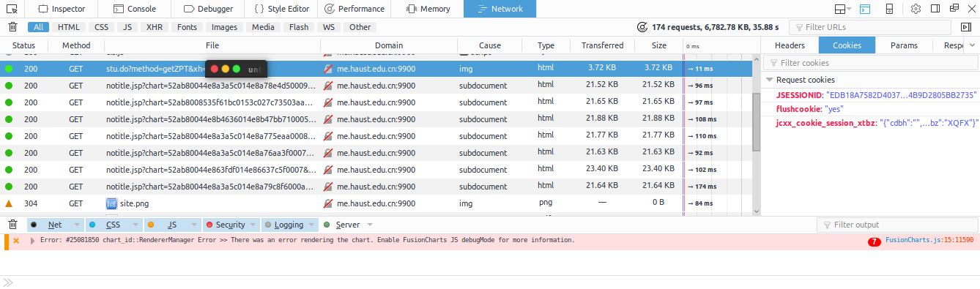Toggle the WS request filter
The height and width of the screenshot is (289, 980).
tap(329, 27)
